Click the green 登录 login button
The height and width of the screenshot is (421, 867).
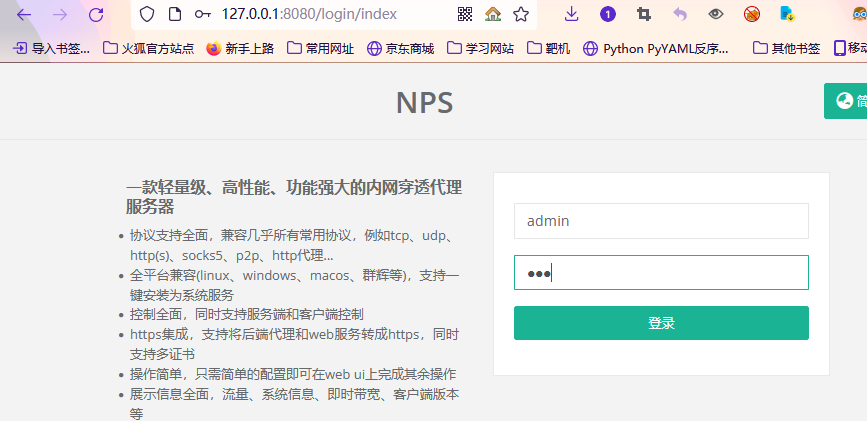661,323
